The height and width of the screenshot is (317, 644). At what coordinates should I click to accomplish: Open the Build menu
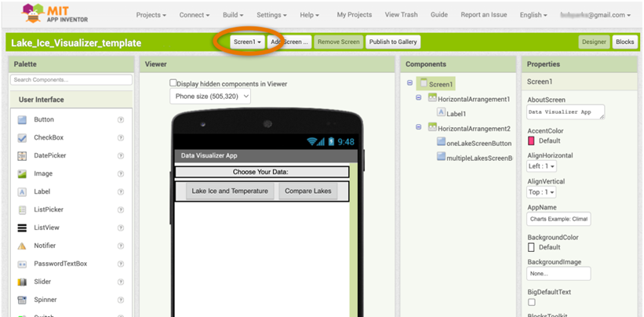pyautogui.click(x=233, y=15)
